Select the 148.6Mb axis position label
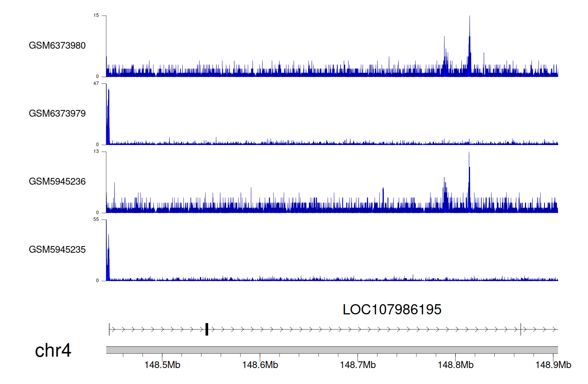This screenshot has height=384, width=588. [x=260, y=365]
